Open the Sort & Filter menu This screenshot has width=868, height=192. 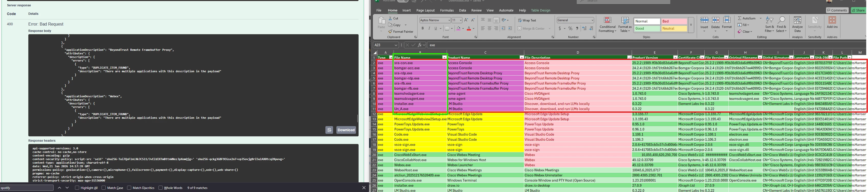pyautogui.click(x=769, y=24)
